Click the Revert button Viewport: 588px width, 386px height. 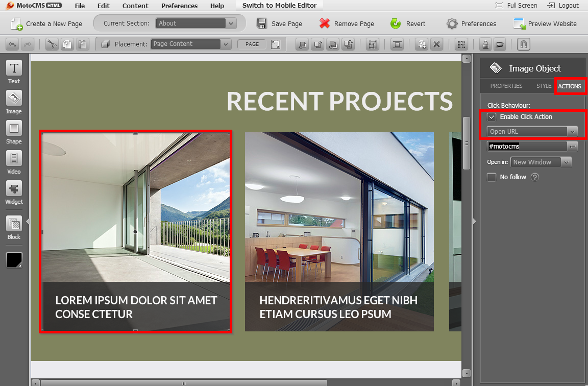click(408, 23)
